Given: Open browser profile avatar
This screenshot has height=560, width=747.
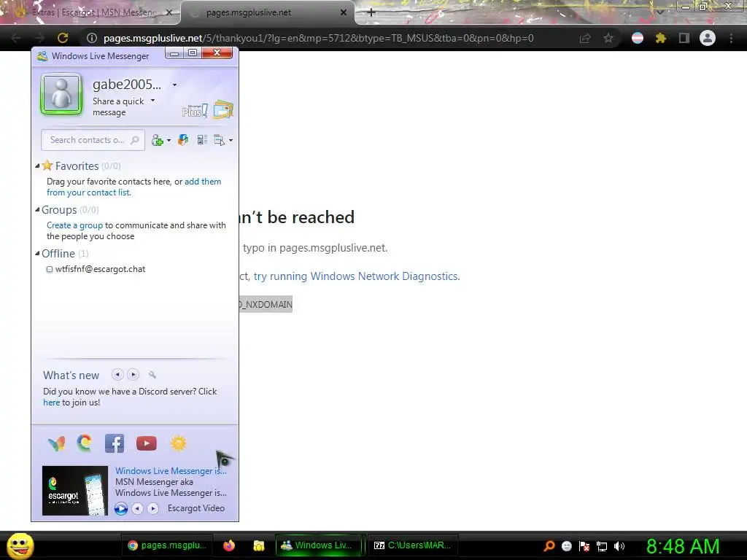Looking at the screenshot, I should (x=708, y=38).
